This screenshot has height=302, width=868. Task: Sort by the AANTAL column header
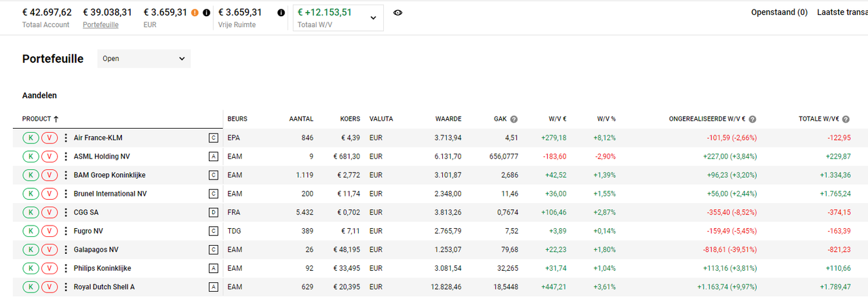301,119
